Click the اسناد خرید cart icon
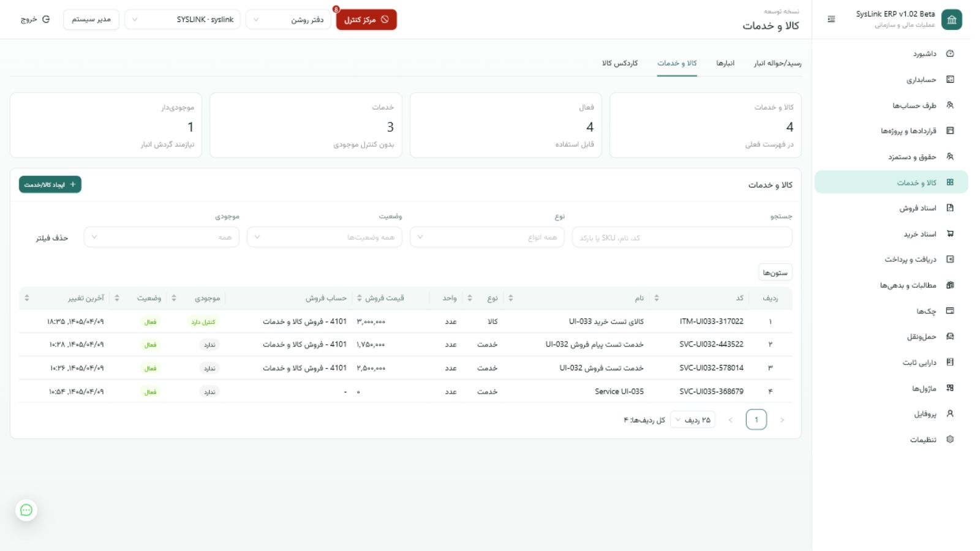 pyautogui.click(x=950, y=234)
